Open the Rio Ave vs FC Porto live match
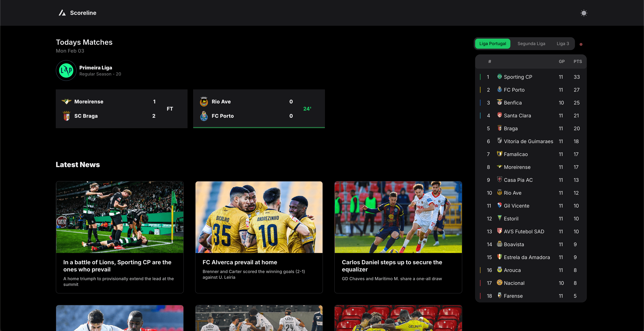644x331 pixels. point(259,109)
